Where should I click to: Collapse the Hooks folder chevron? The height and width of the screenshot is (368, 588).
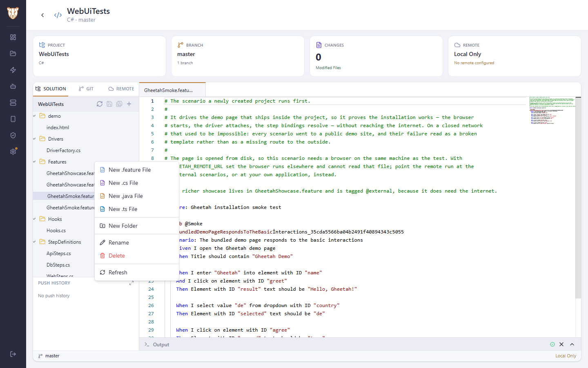click(35, 219)
